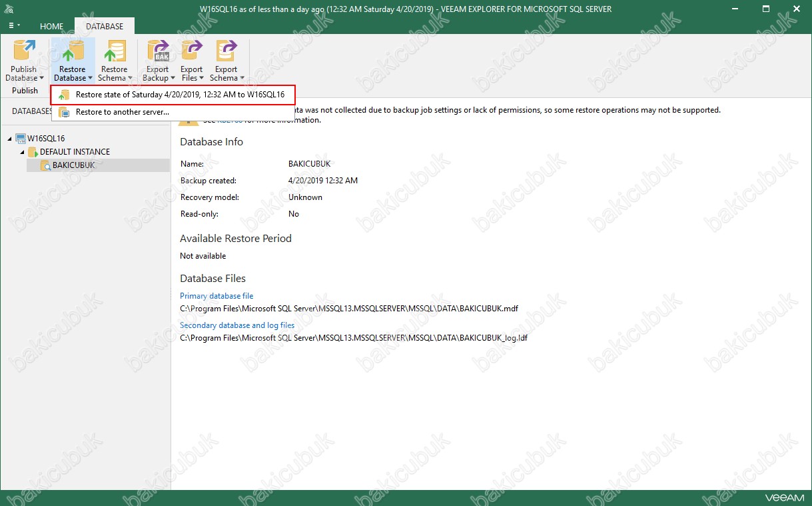
Task: Click the Restore to another server menu icon
Action: pos(63,112)
